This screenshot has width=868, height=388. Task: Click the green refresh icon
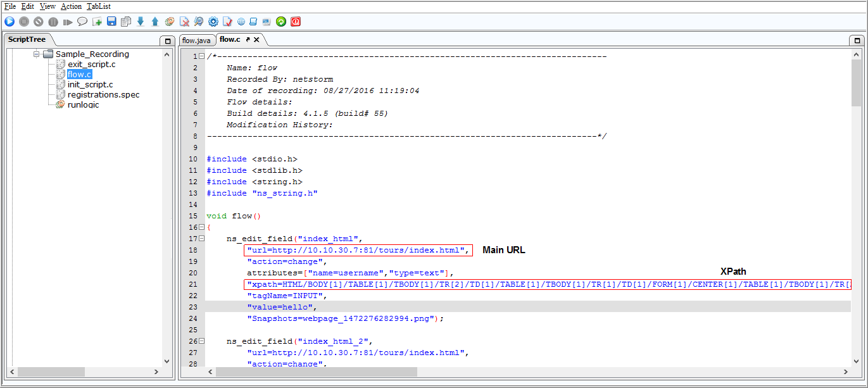coord(281,22)
